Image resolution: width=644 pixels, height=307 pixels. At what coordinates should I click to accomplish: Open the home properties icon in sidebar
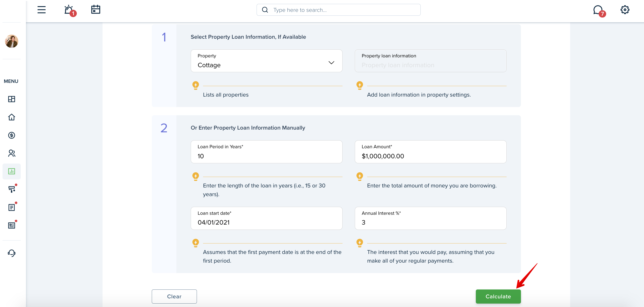coord(11,117)
